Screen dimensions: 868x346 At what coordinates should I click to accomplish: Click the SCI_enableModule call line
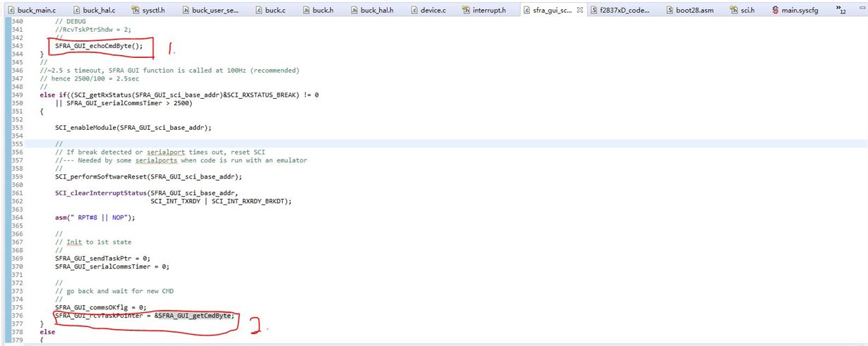(x=133, y=127)
